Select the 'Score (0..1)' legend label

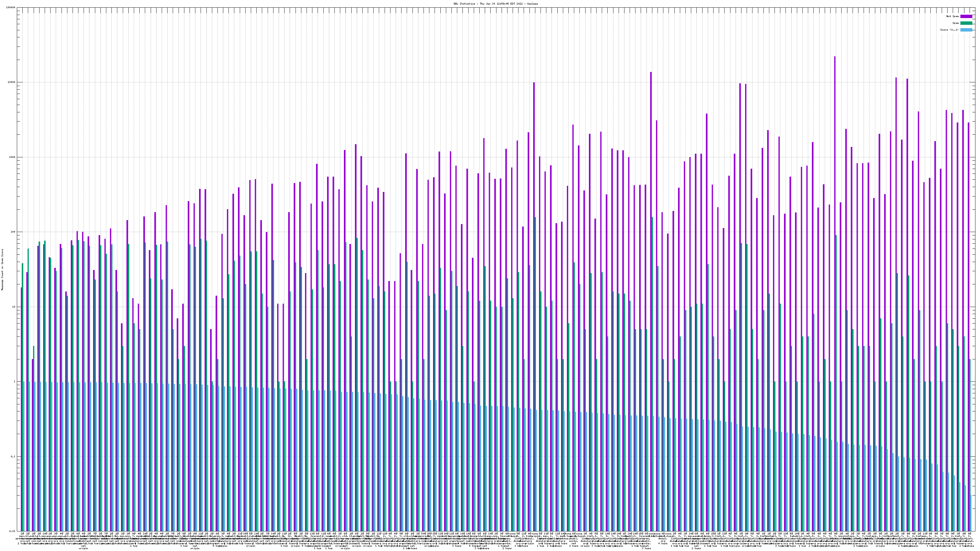[950, 30]
